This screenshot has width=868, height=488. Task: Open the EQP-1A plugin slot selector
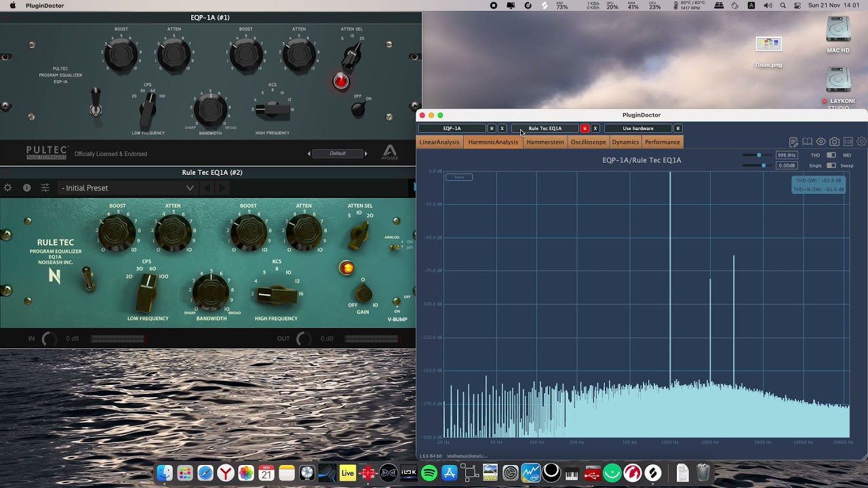tap(452, 128)
